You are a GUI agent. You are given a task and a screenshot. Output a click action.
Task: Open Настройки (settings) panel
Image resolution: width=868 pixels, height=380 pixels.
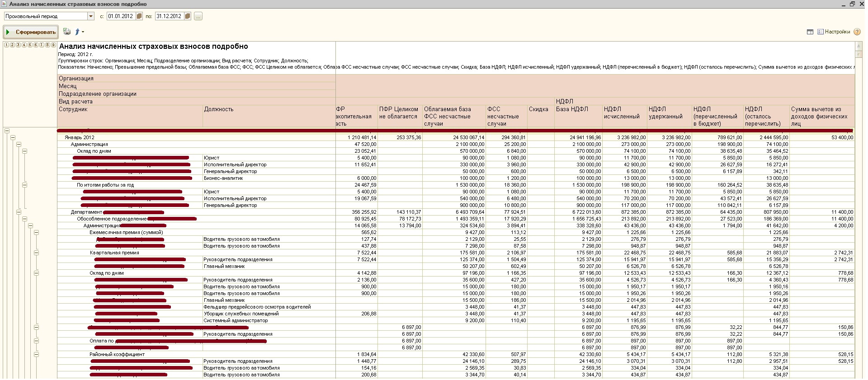[834, 32]
